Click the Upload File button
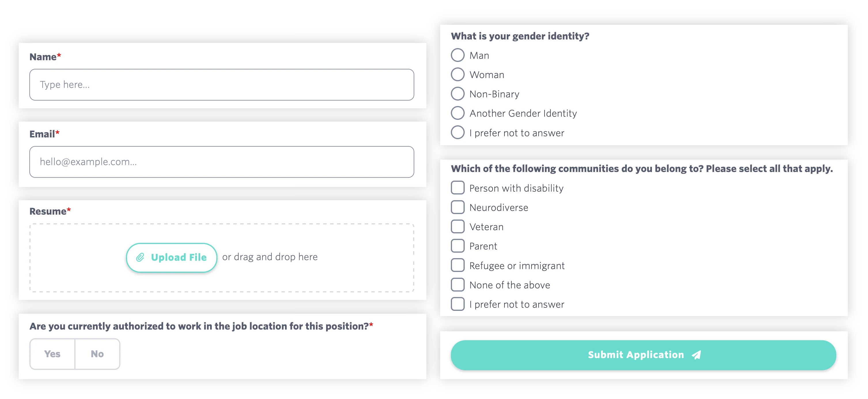This screenshot has width=868, height=399. tap(171, 257)
